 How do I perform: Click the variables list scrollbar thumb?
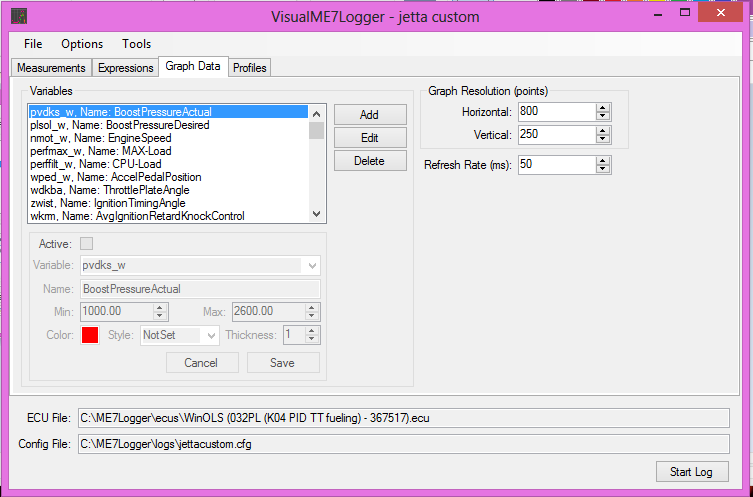(316, 130)
